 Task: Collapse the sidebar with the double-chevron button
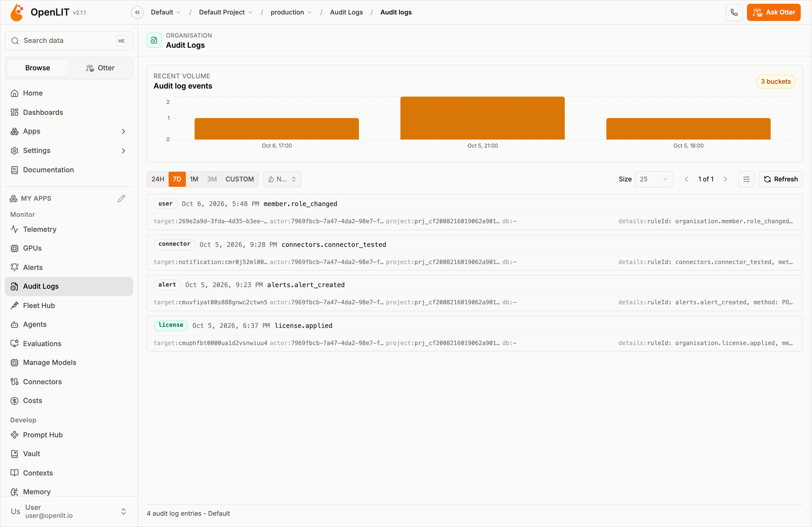pyautogui.click(x=137, y=12)
